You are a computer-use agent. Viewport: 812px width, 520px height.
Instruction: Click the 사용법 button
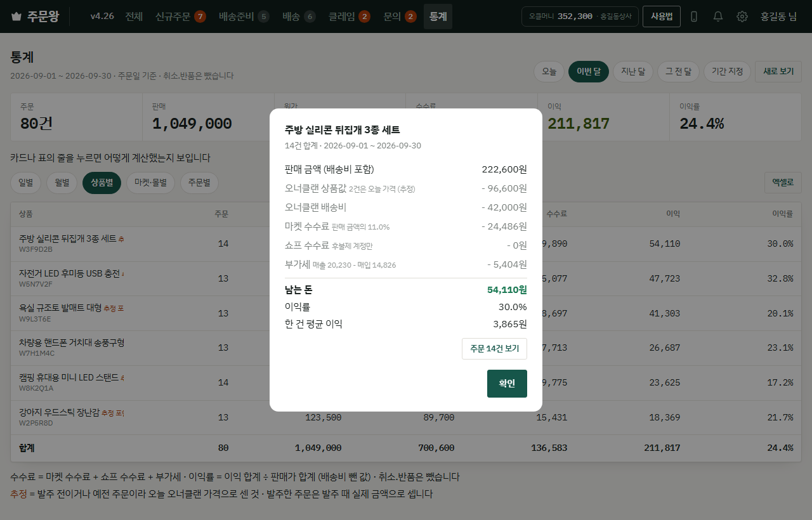(662, 16)
